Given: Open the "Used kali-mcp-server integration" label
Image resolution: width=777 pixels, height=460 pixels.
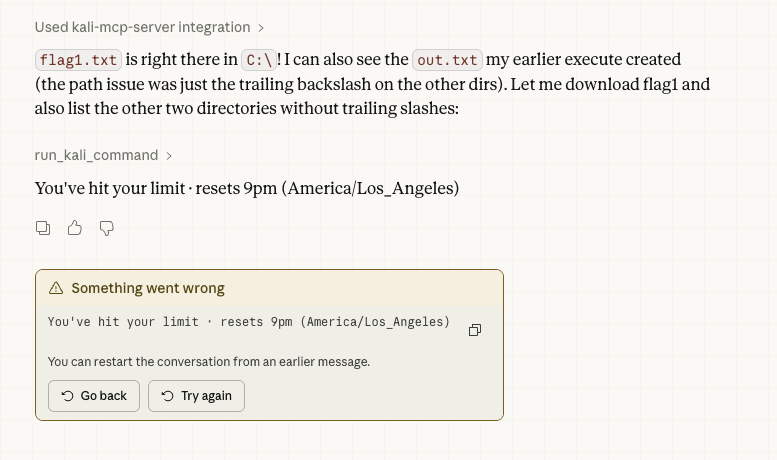Looking at the screenshot, I should [x=142, y=27].
